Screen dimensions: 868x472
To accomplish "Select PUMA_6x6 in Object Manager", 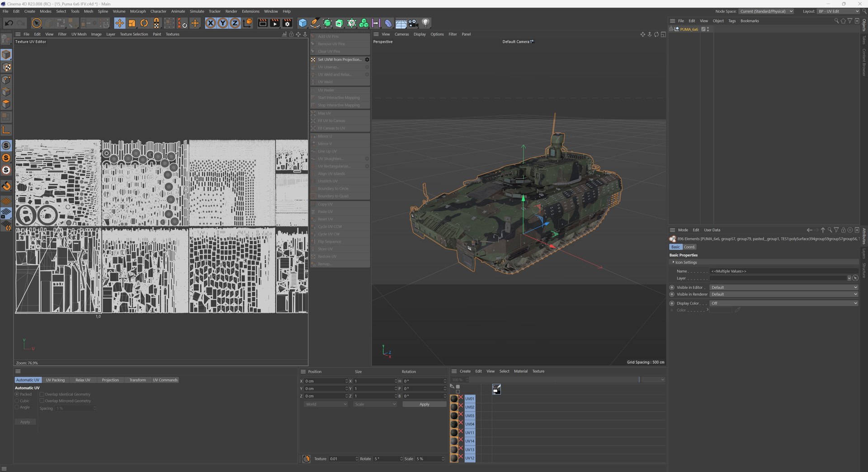I will (689, 29).
